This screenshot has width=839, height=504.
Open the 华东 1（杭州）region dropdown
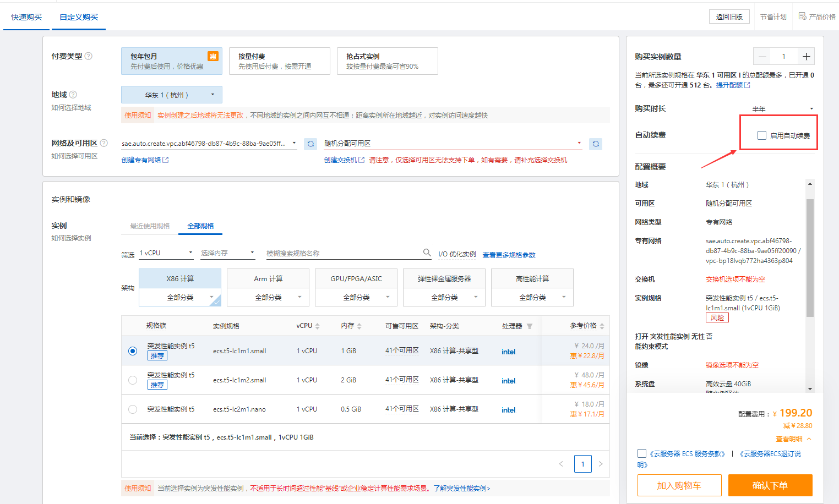point(172,95)
